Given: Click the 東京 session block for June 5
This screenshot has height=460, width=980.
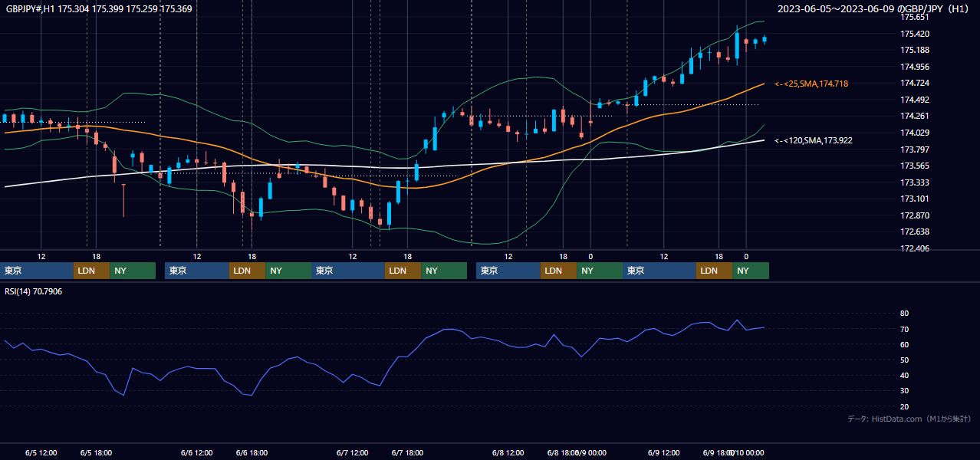Looking at the screenshot, I should coord(38,271).
